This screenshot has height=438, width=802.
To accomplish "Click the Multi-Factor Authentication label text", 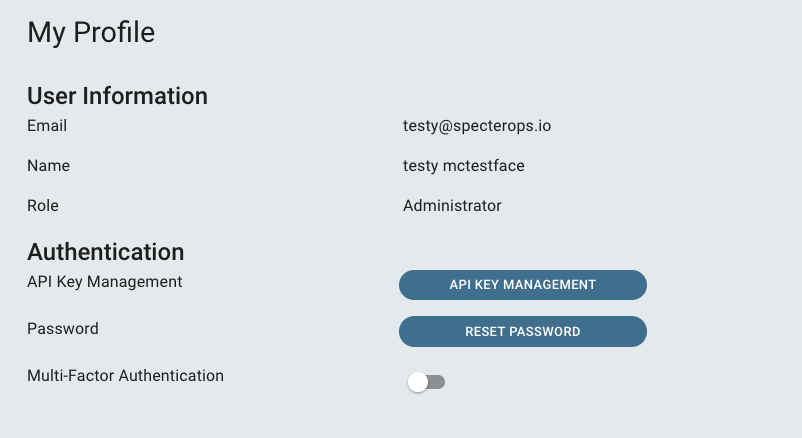I will click(x=125, y=376).
